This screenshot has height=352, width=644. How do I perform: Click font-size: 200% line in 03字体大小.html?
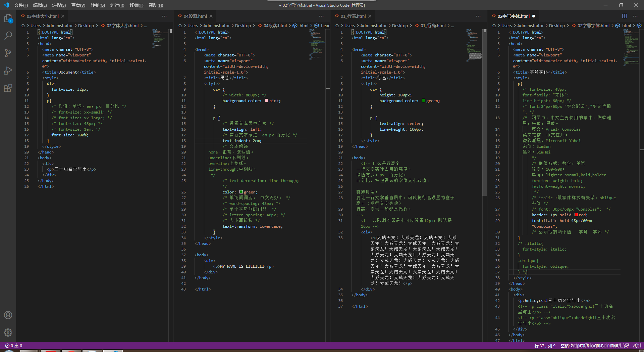70,135
